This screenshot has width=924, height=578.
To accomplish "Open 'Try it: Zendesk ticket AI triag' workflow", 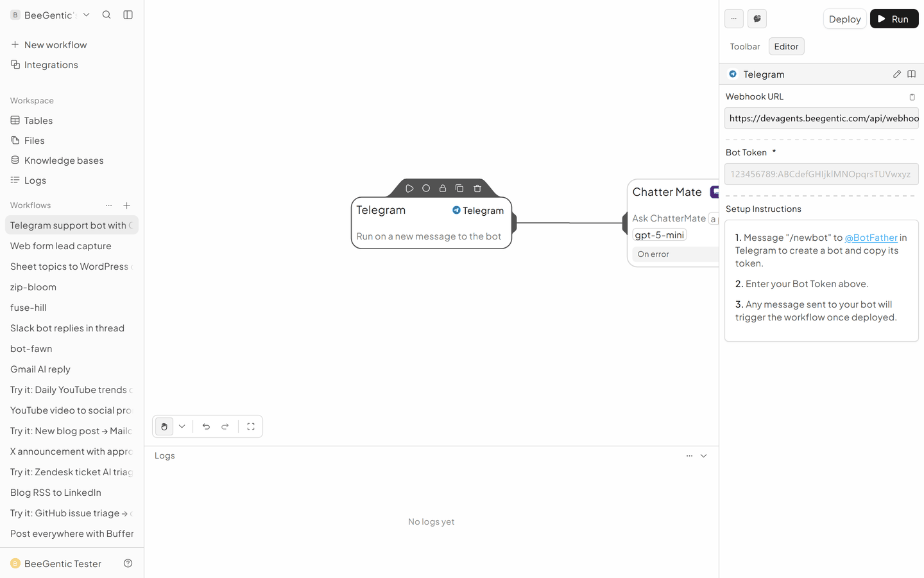I will pos(72,472).
